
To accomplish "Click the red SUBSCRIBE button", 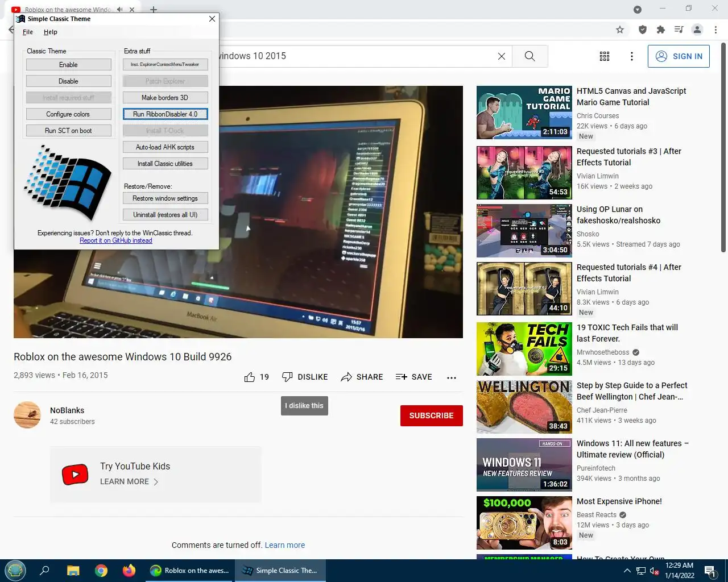I will (432, 415).
